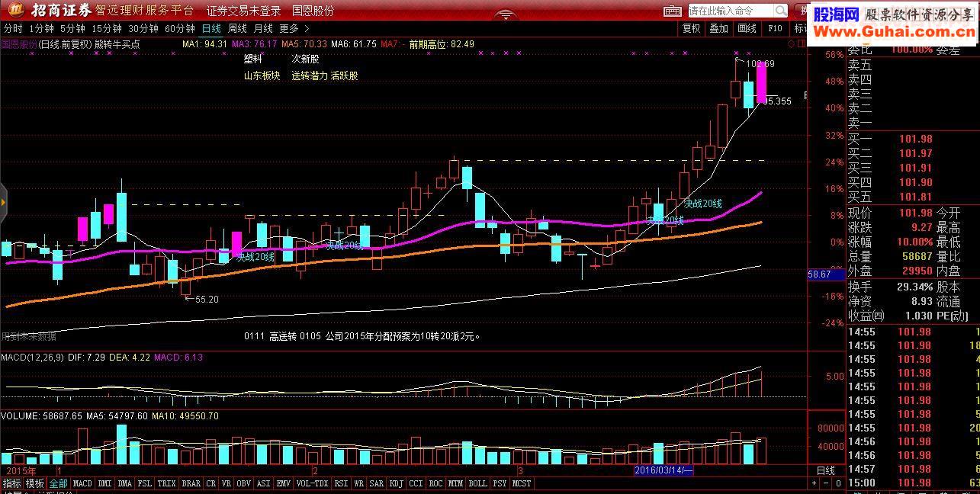
Task: Select the BOLL indicator
Action: 477,483
